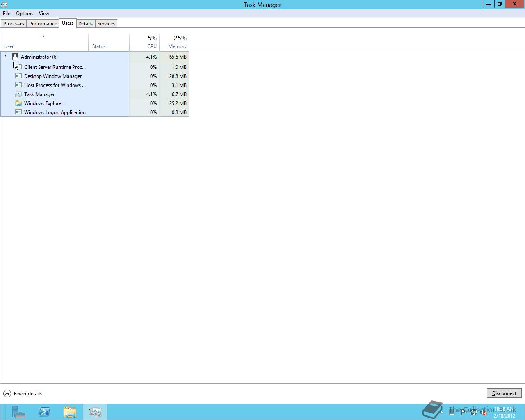Click Task Manager's 4.1% CPU value
The width and height of the screenshot is (525, 420).
(151, 94)
